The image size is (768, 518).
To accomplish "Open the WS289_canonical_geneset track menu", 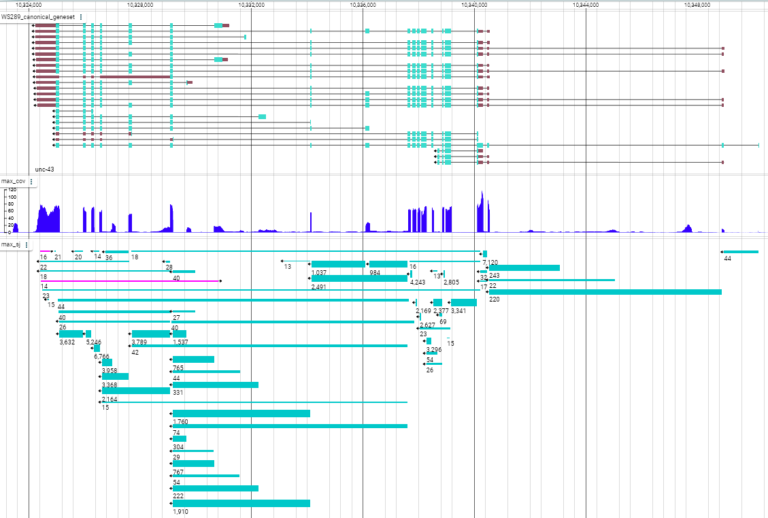I will [x=82, y=17].
